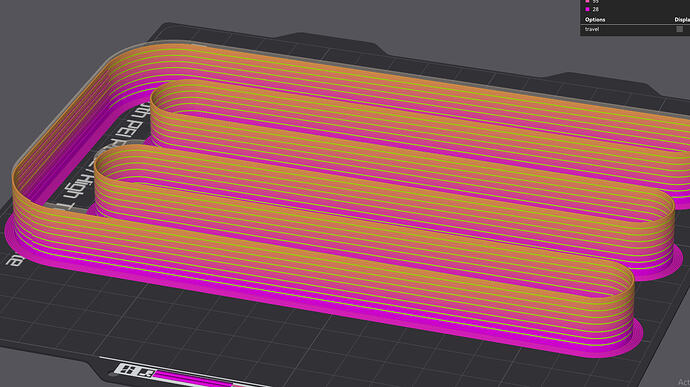Select the "travel" option row label

pyautogui.click(x=592, y=29)
